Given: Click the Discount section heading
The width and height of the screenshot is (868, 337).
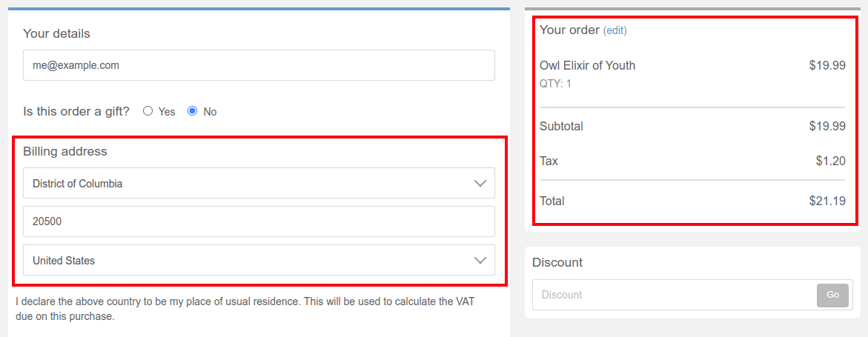Looking at the screenshot, I should (x=557, y=262).
